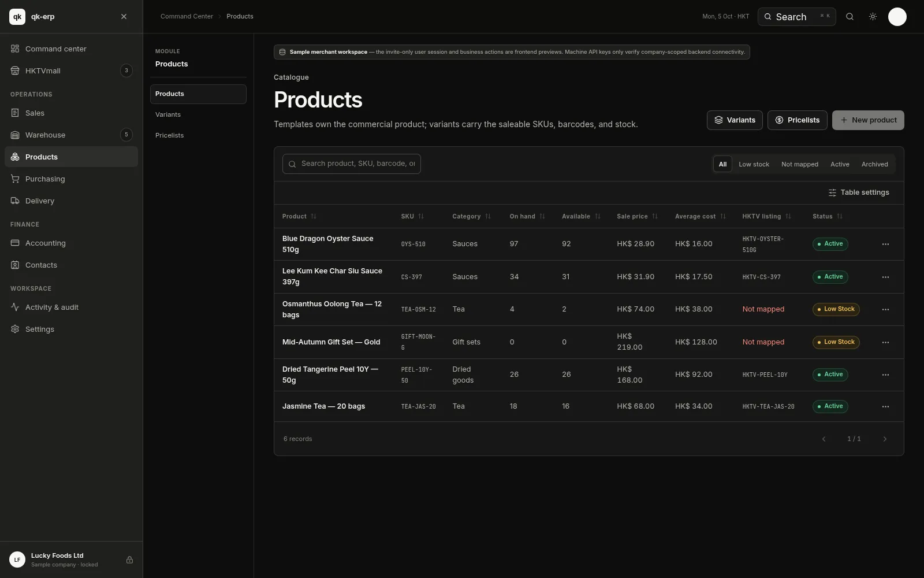924x578 pixels.
Task: Open row menu for Mid-Autumn Gift Set
Action: (x=885, y=343)
